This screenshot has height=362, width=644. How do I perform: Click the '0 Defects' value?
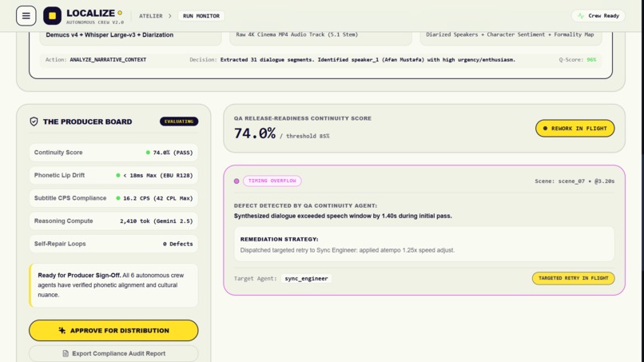(x=178, y=244)
